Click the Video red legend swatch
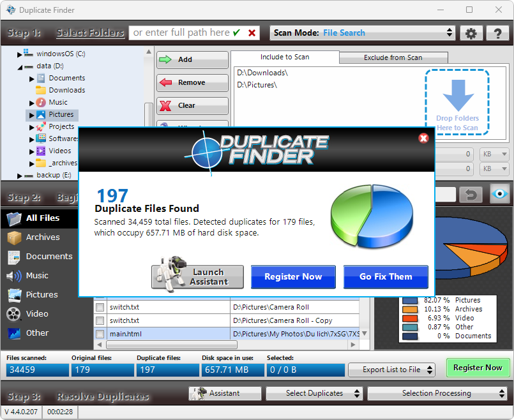This screenshot has height=420, width=514. [410, 318]
